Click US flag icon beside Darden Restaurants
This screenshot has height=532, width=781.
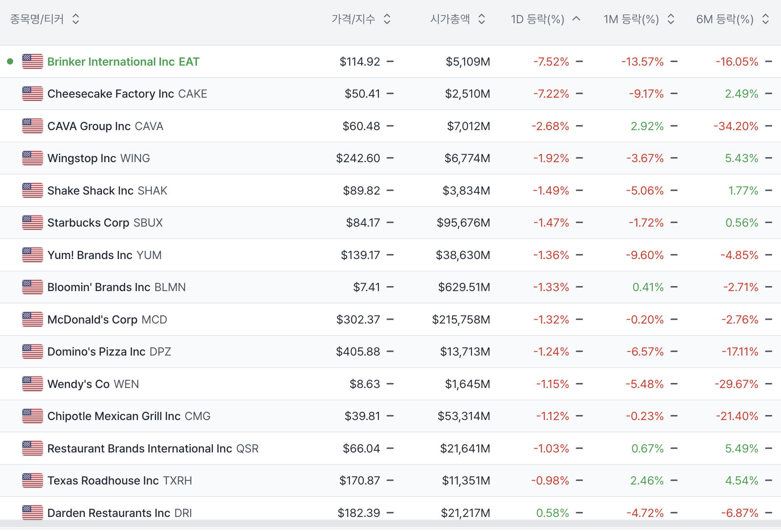coord(32,512)
